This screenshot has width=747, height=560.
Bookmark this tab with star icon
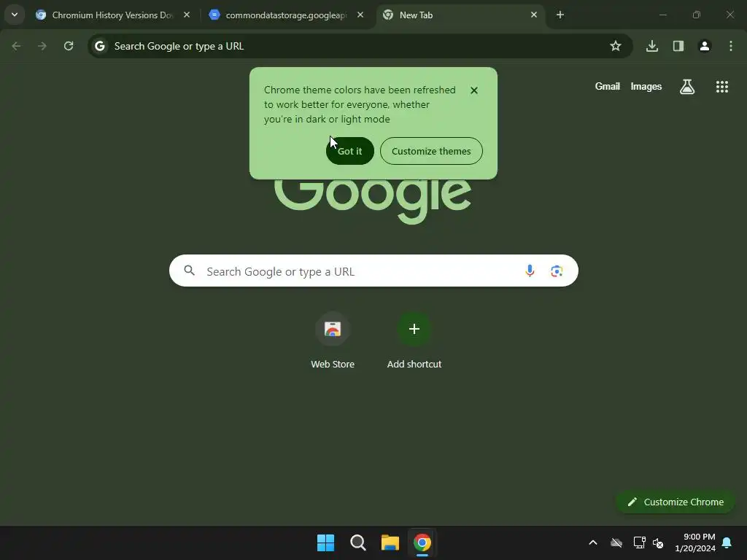616,46
